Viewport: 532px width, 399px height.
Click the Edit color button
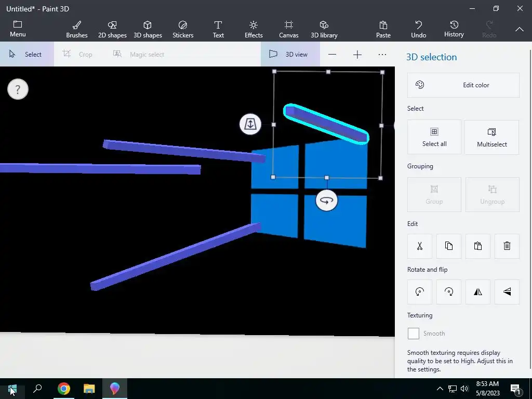pos(463,85)
